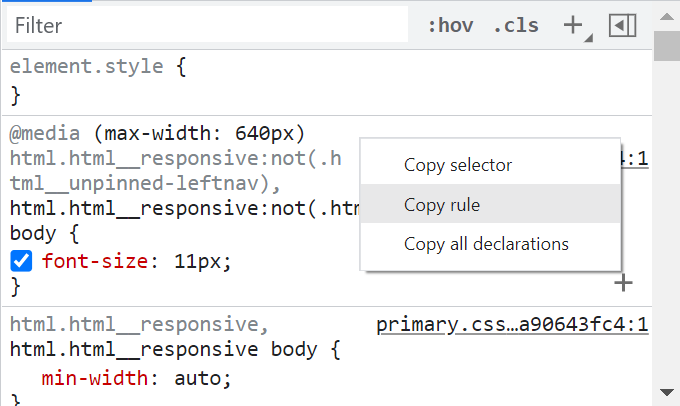Click the html.html__responsive body selector text
Image resolution: width=680 pixels, height=406 pixels.
pyautogui.click(x=163, y=350)
